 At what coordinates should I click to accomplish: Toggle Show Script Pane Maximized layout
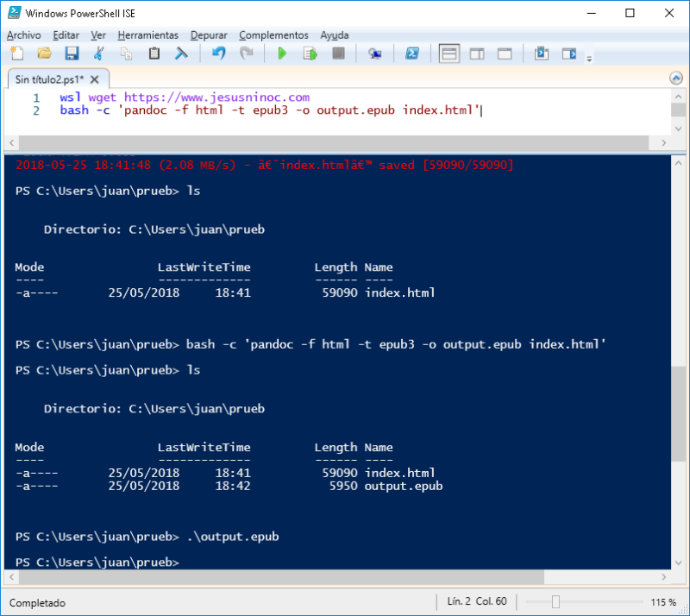(x=504, y=53)
